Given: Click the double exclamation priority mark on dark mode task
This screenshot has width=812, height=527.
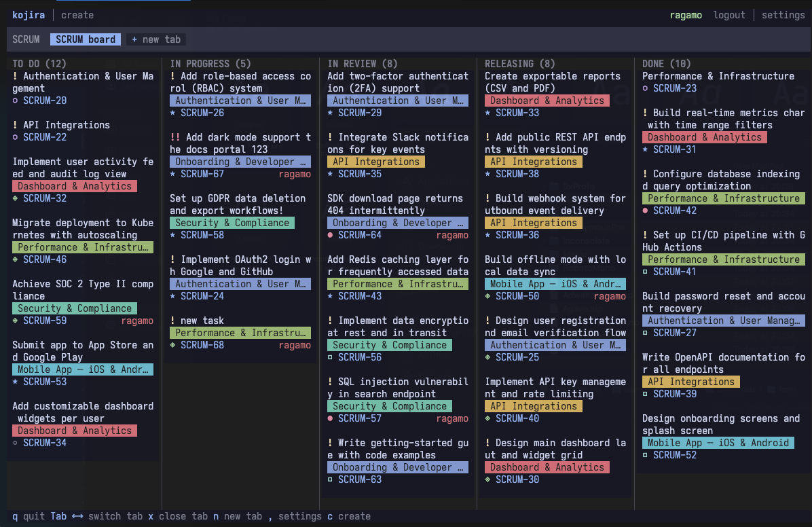Looking at the screenshot, I should 175,137.
